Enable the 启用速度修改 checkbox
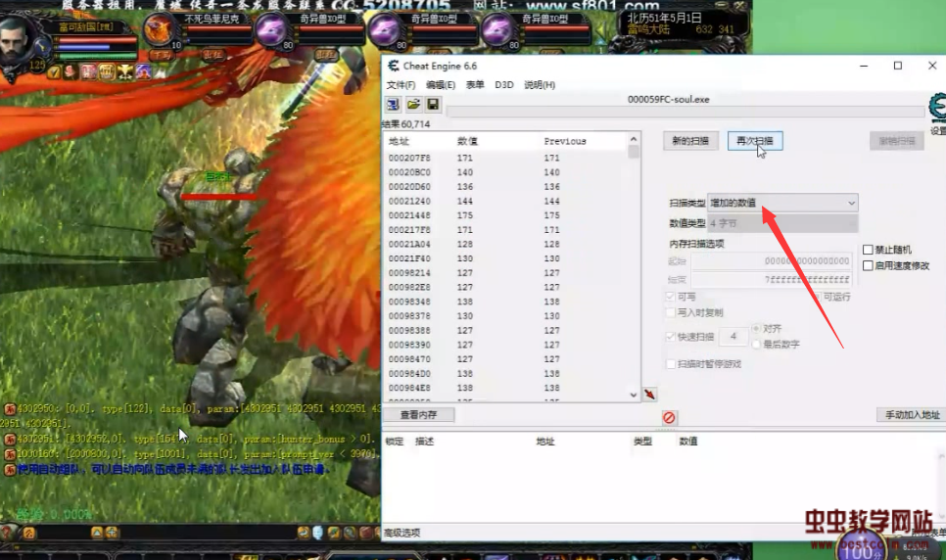 tap(868, 265)
